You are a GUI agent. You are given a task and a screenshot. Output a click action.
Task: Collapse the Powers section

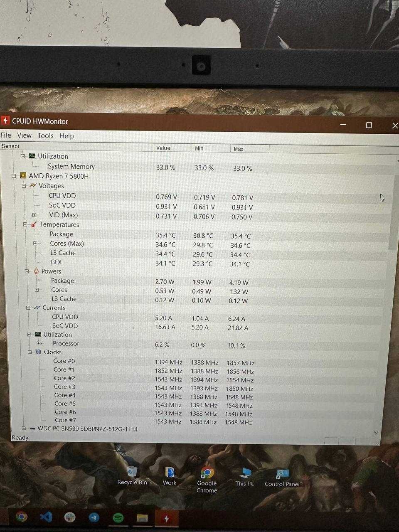click(27, 271)
